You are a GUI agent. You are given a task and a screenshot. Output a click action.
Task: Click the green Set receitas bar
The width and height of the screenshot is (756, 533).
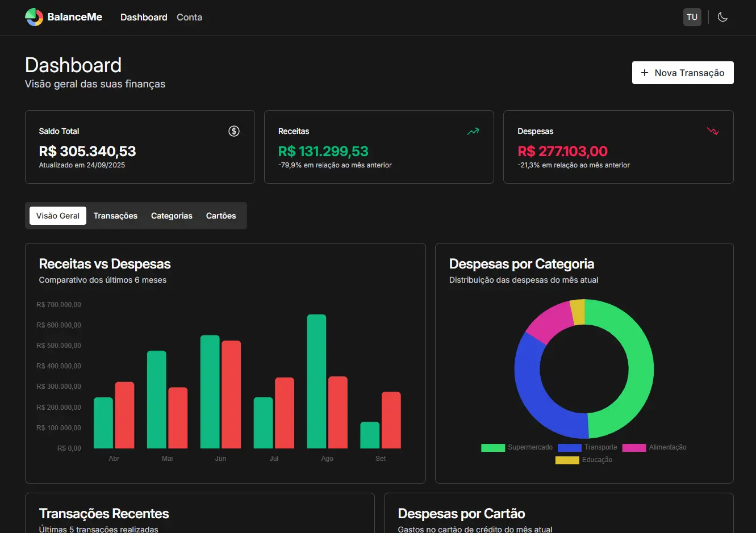tap(370, 435)
